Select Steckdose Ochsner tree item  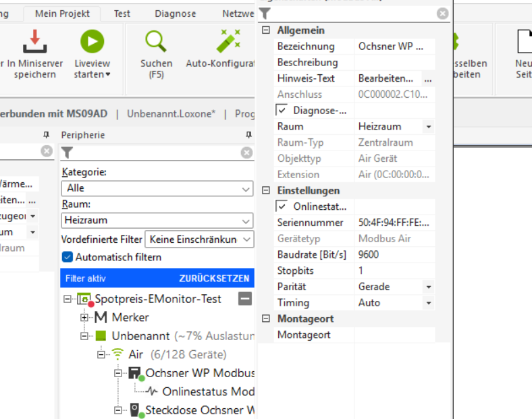point(200,410)
